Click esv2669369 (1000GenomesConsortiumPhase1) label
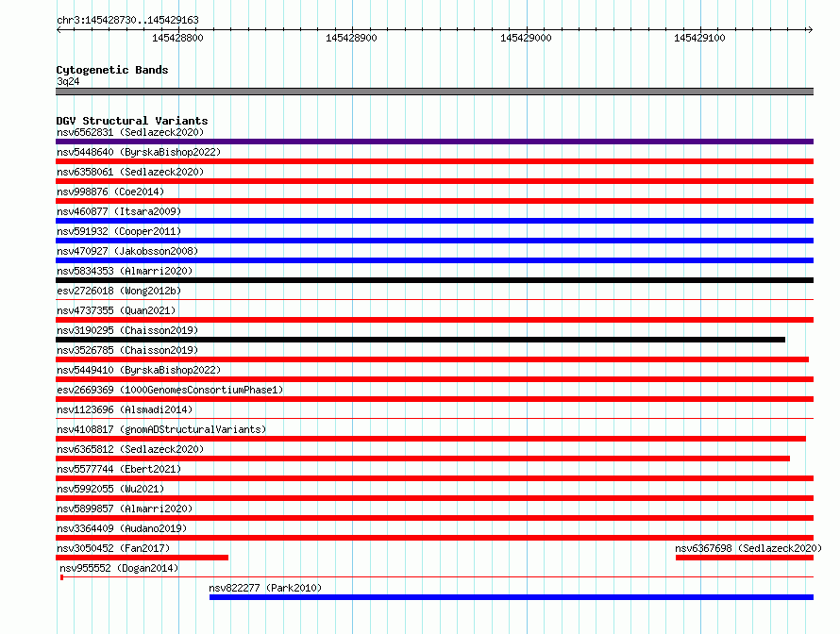Image resolution: width=840 pixels, height=634 pixels. coord(170,390)
